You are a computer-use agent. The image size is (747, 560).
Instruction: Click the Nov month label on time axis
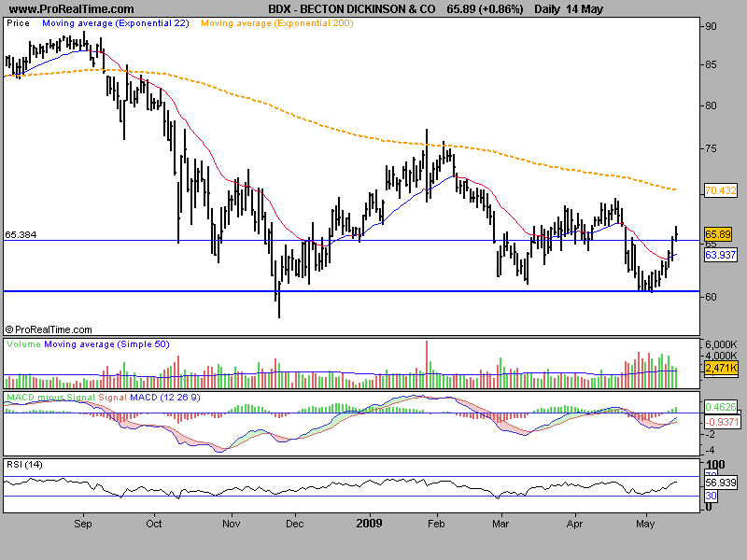tap(231, 524)
